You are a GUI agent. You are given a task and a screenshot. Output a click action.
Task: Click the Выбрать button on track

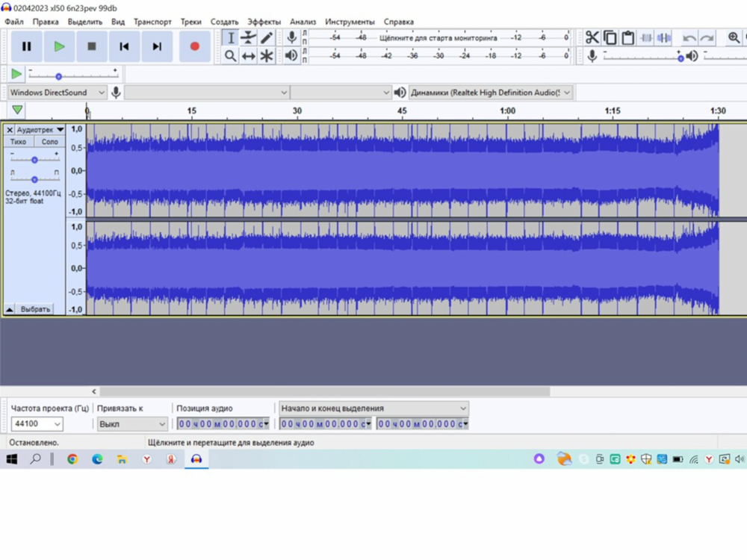[35, 309]
